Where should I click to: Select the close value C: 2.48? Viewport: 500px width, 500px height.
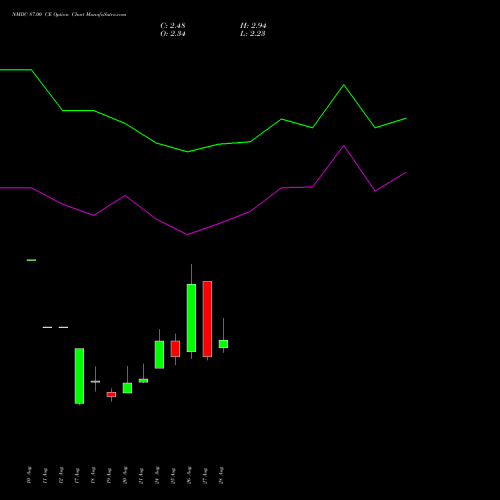click(x=173, y=26)
